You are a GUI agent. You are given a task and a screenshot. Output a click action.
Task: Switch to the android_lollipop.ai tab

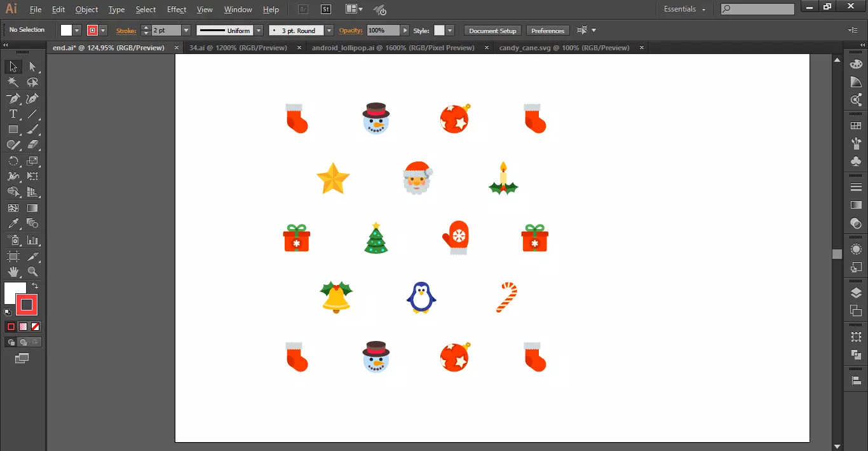point(393,48)
